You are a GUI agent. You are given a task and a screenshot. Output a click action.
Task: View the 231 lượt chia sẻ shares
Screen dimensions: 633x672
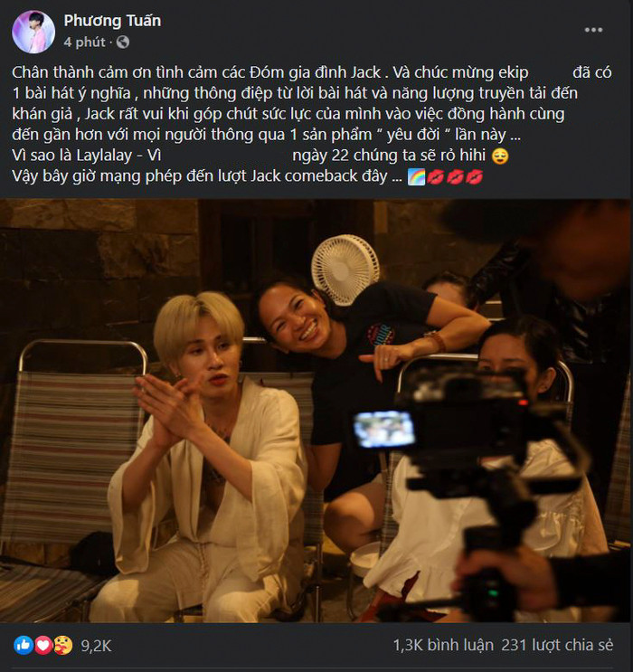(562, 645)
